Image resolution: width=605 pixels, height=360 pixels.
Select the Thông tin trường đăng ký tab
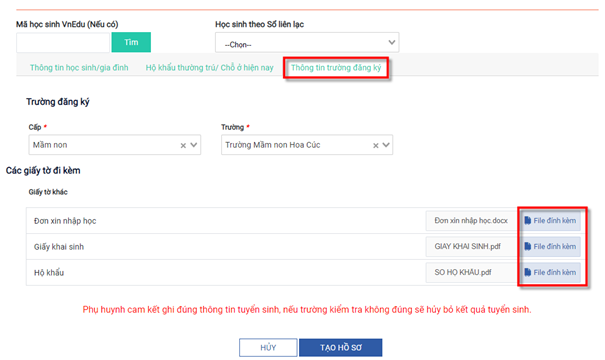[x=336, y=68]
